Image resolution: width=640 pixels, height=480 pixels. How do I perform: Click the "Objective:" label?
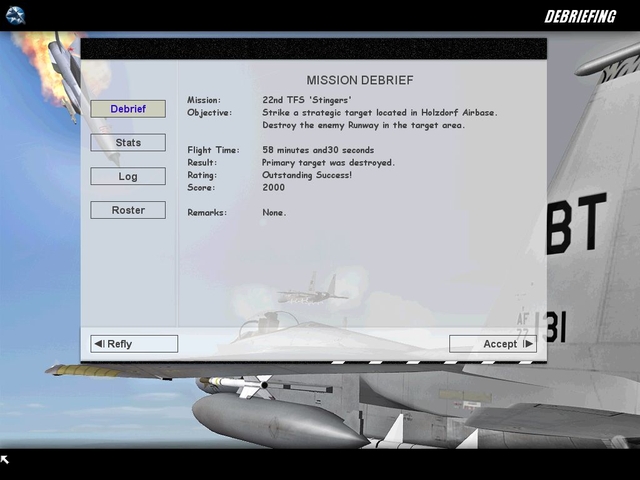coord(209,113)
